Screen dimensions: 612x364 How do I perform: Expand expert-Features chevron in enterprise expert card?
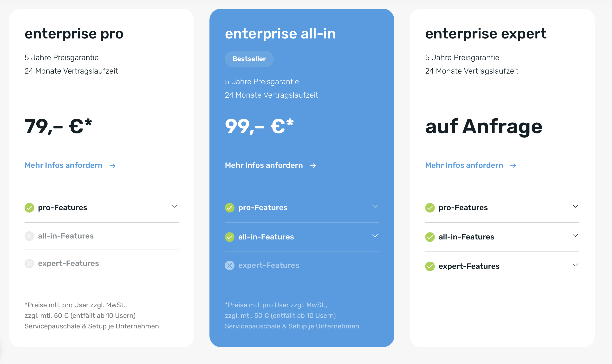click(575, 265)
